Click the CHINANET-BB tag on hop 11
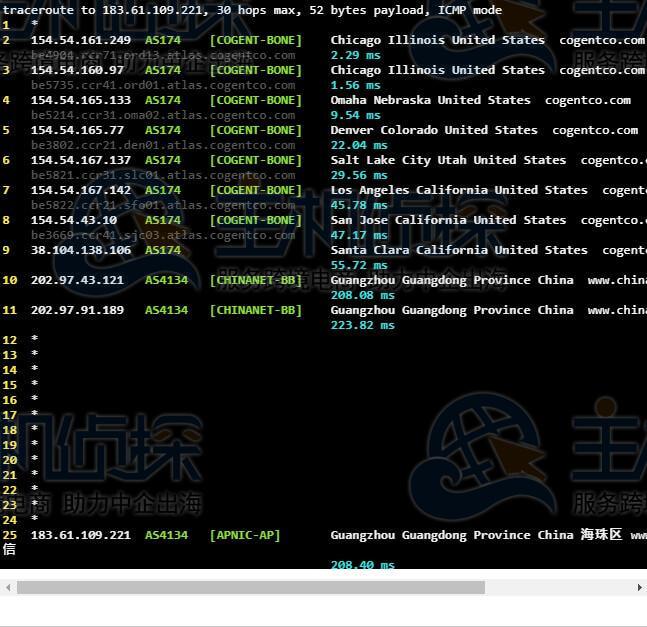Viewport: 647px width, 627px height. tap(255, 310)
